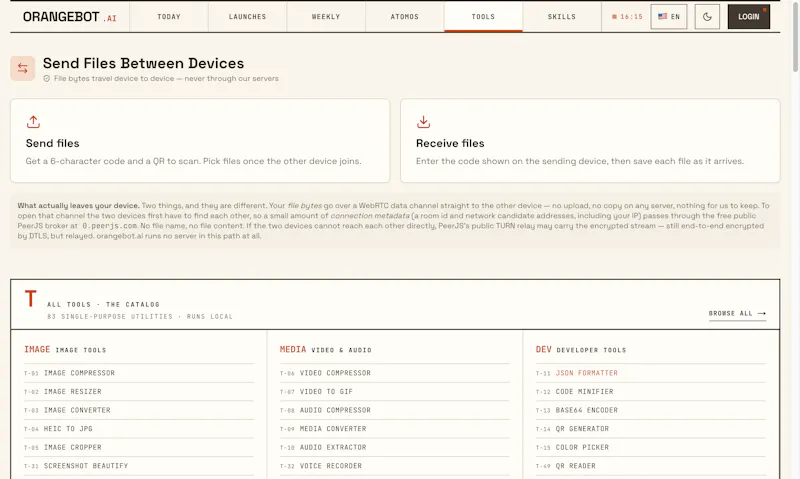Choose the Send files card
Viewport: 800px width, 479px height.
200,141
